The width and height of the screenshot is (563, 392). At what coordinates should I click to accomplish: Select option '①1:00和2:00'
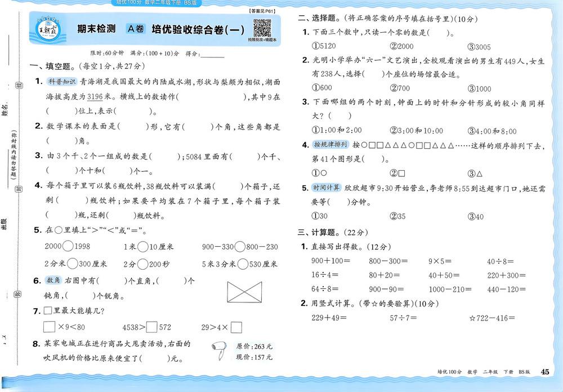[337, 130]
